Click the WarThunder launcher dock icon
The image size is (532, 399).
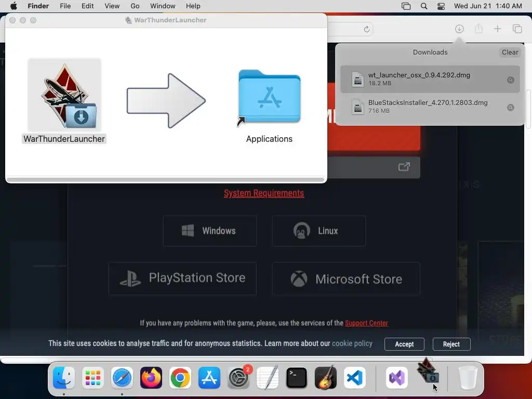click(428, 372)
